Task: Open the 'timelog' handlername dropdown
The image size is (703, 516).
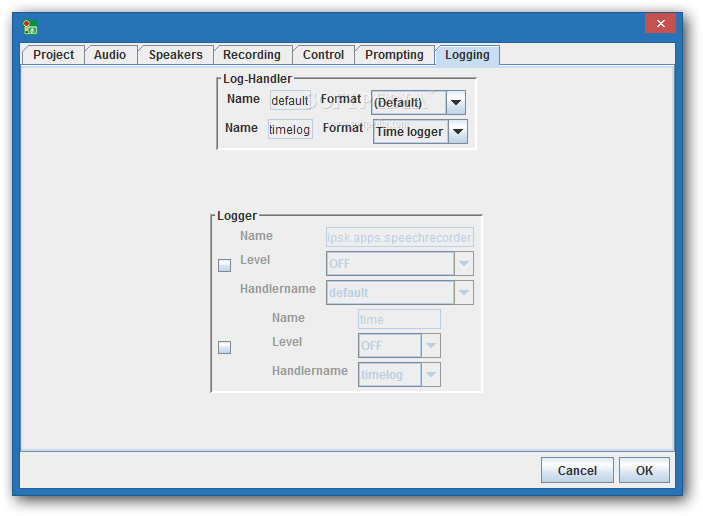Action: point(399,374)
